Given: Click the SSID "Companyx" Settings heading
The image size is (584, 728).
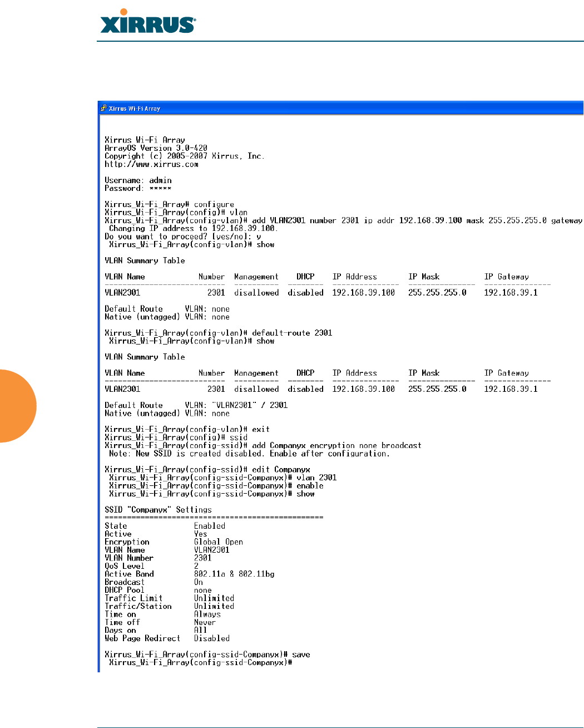Looking at the screenshot, I should pos(158,510).
